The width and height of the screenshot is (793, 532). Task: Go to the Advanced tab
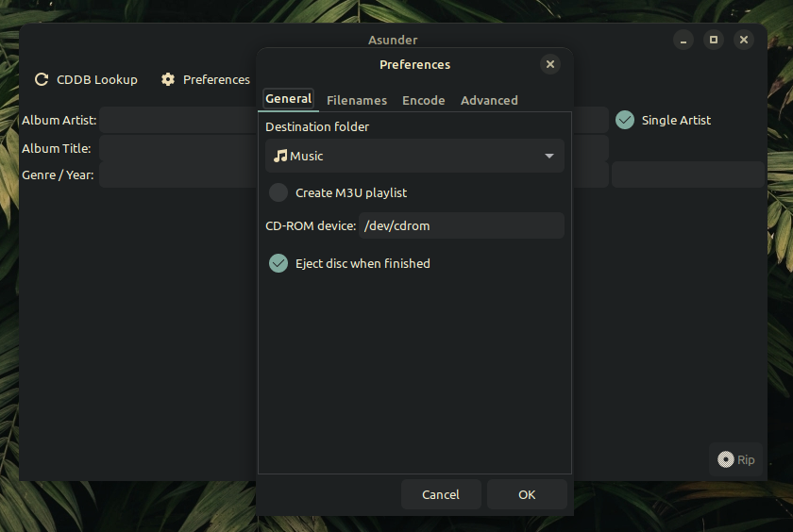pos(489,100)
